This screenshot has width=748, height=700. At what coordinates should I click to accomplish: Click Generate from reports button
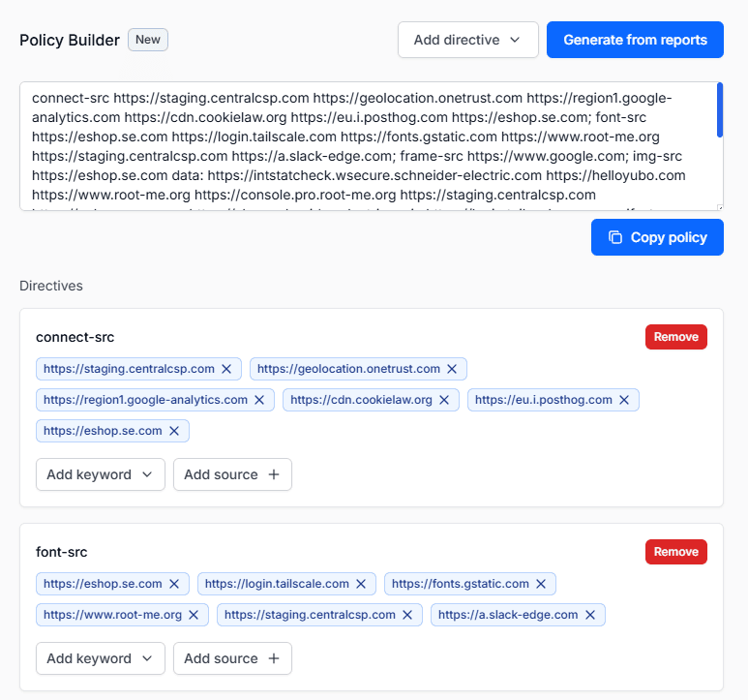635,40
